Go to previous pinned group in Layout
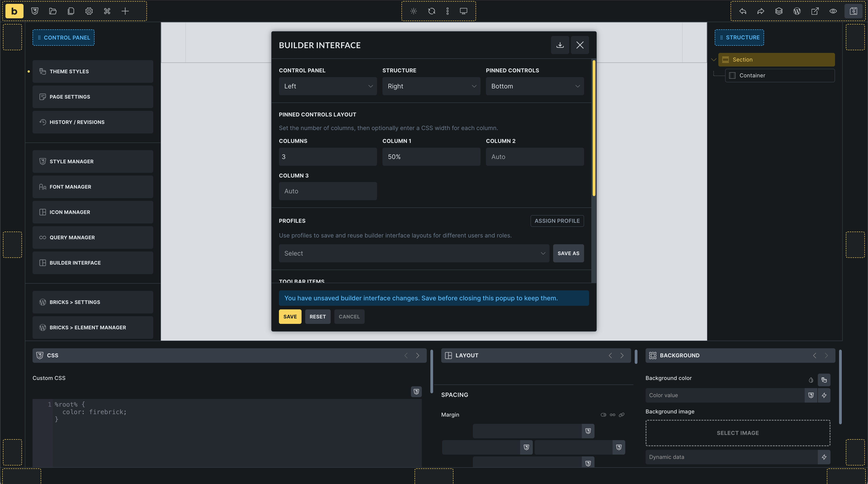This screenshot has width=868, height=484. point(610,355)
